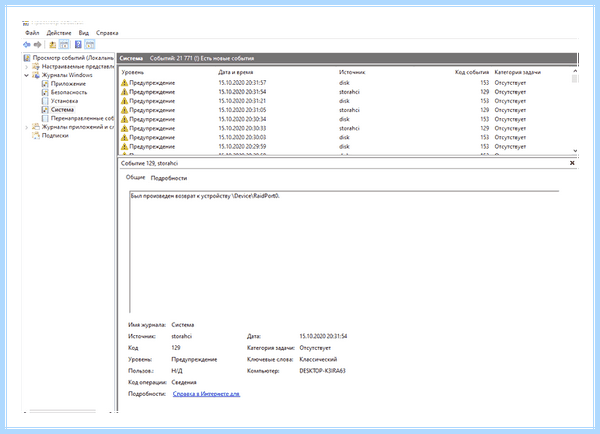
Task: Collapse the Журналы Windows tree node
Action: coord(26,75)
